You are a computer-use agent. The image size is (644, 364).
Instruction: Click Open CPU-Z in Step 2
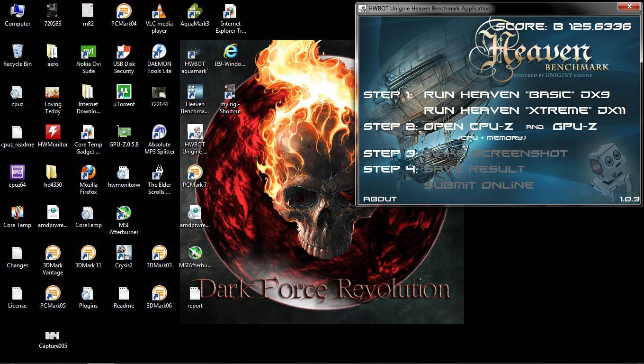[468, 127]
